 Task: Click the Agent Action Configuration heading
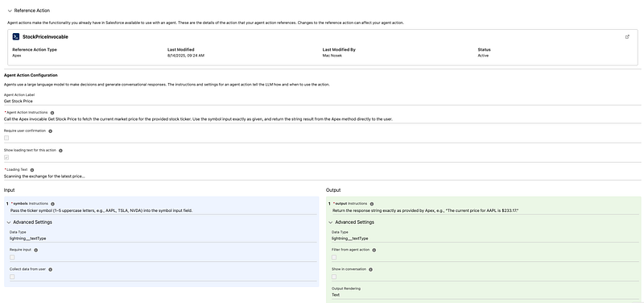click(31, 75)
